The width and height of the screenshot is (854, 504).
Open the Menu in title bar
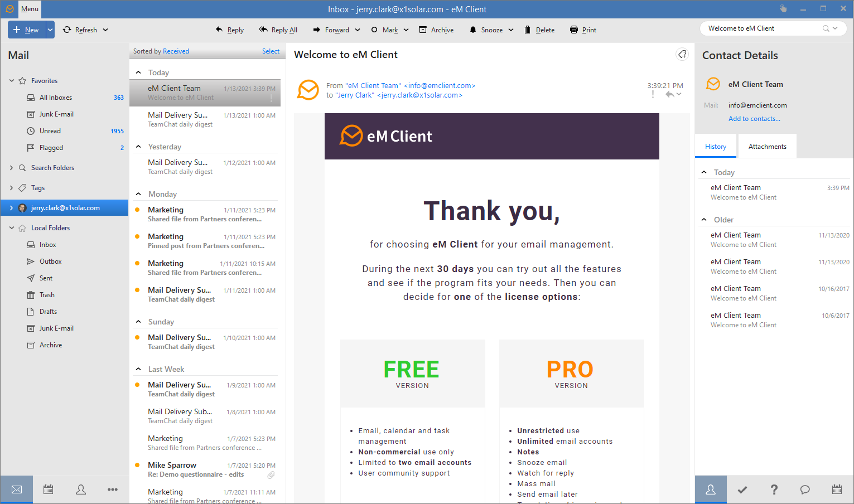pyautogui.click(x=29, y=9)
